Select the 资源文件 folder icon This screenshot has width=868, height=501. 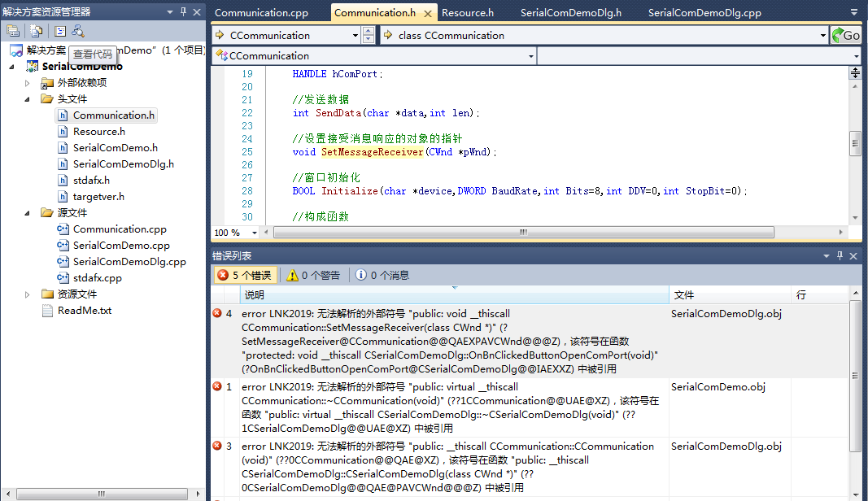coord(47,294)
